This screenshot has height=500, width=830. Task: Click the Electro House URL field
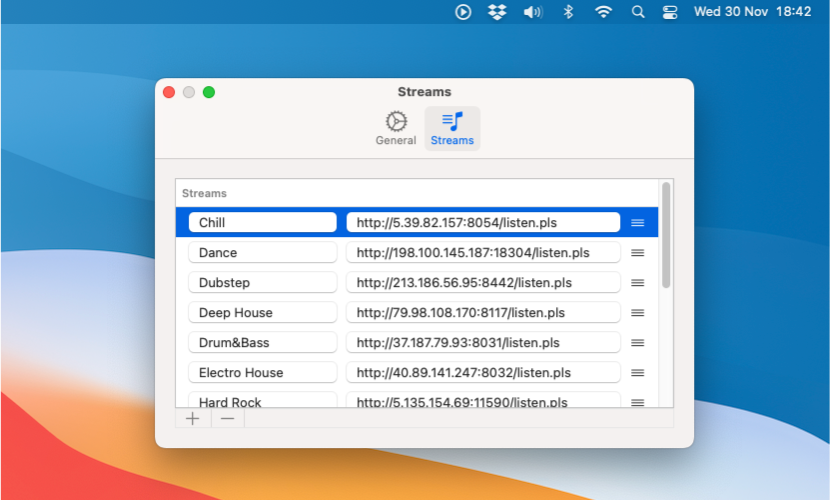click(x=483, y=373)
